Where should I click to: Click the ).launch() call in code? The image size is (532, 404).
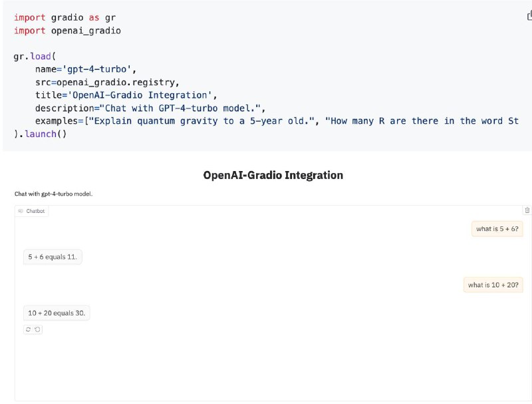(40, 134)
